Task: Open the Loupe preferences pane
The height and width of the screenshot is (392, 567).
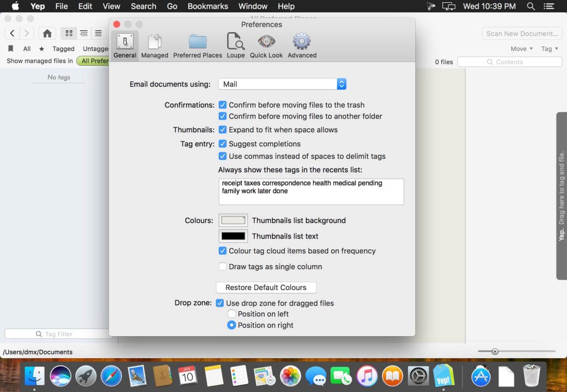Action: pyautogui.click(x=235, y=45)
